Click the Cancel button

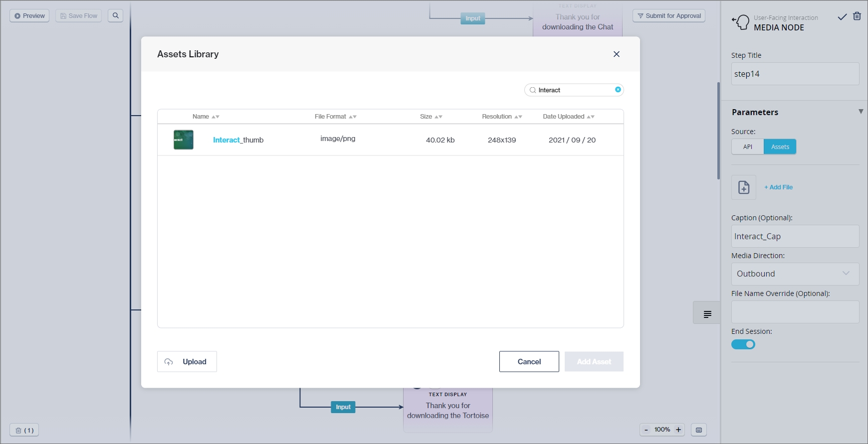(529, 362)
